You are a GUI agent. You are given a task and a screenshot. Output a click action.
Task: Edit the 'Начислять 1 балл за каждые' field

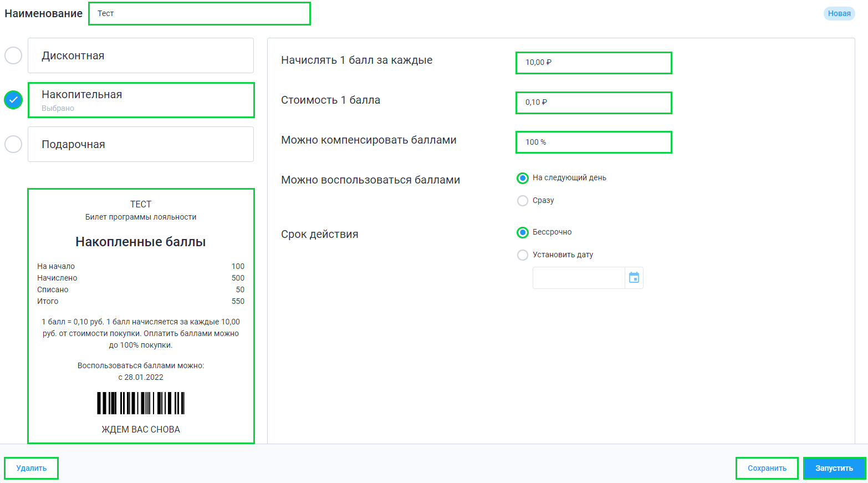pos(594,63)
